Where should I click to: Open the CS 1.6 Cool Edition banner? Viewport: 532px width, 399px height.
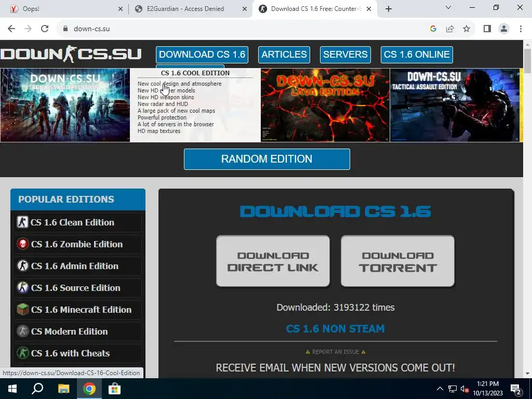pos(195,105)
